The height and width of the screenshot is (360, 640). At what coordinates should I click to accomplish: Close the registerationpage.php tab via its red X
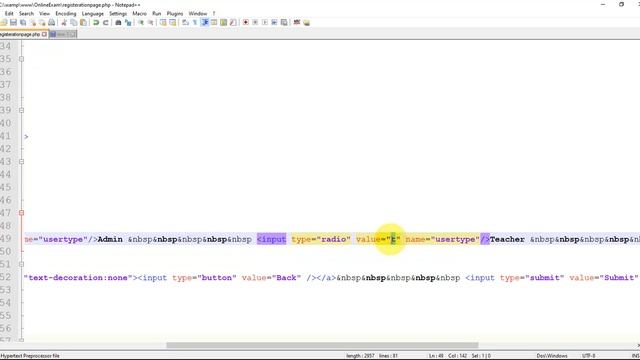pyautogui.click(x=44, y=34)
